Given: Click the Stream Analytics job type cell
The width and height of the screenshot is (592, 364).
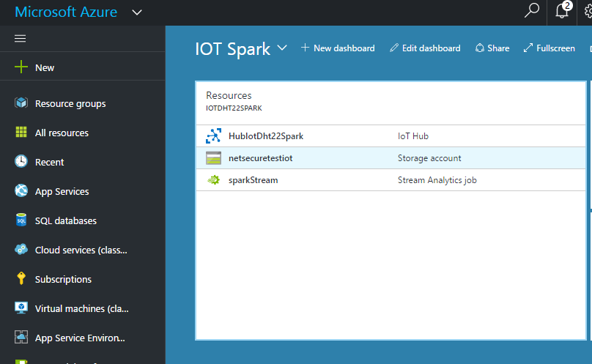Looking at the screenshot, I should 437,180.
